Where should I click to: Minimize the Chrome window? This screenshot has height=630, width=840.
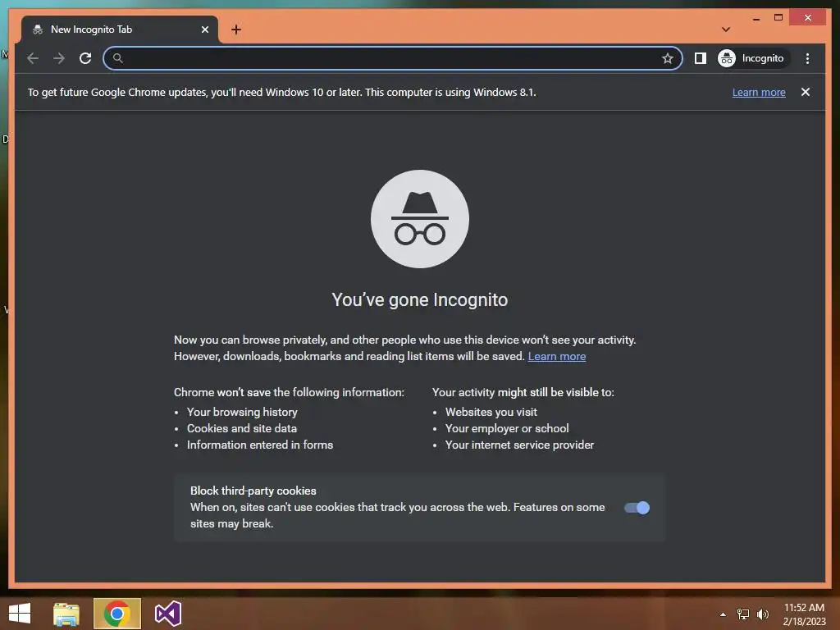[x=756, y=18]
